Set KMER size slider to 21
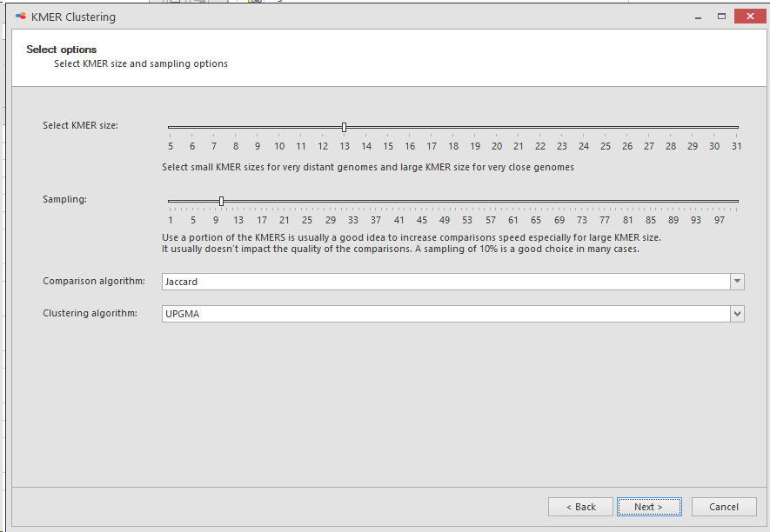This screenshot has width=770, height=532. click(x=518, y=128)
